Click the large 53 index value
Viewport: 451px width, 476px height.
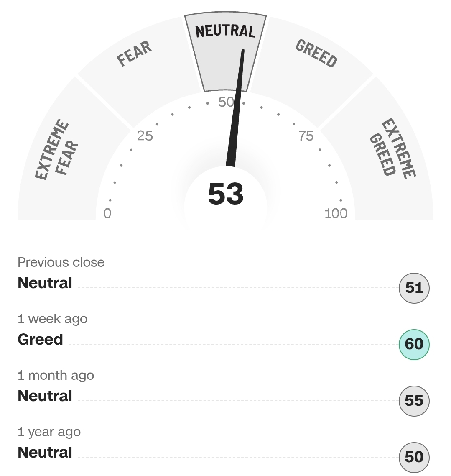(226, 194)
